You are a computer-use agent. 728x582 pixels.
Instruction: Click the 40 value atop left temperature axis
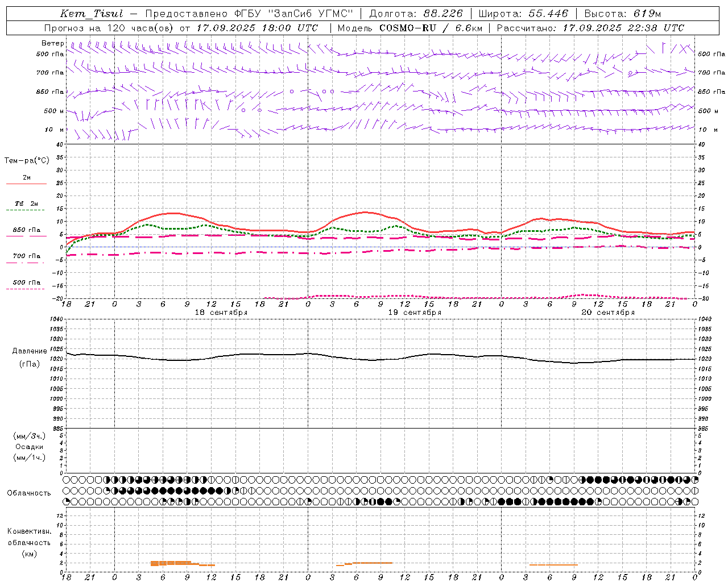tap(60, 145)
